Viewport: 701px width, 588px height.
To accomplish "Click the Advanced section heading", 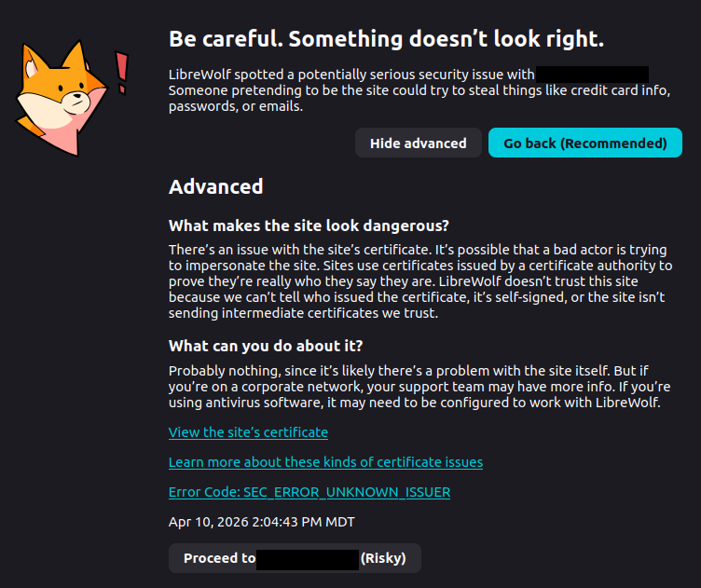I will tap(215, 186).
